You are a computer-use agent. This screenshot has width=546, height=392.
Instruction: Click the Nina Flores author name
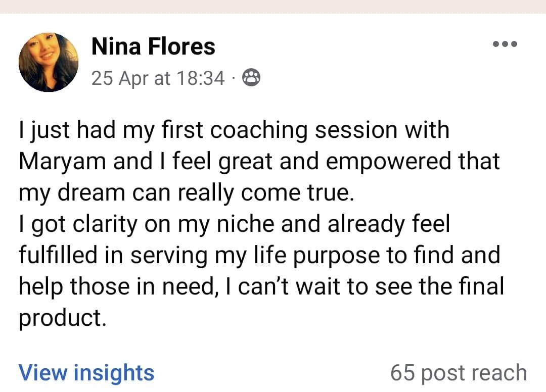(153, 47)
